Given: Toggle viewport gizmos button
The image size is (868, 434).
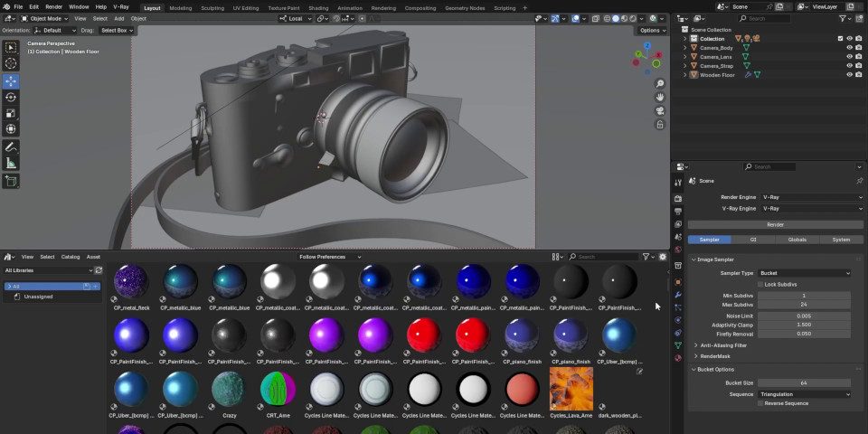Looking at the screenshot, I should [555, 18].
